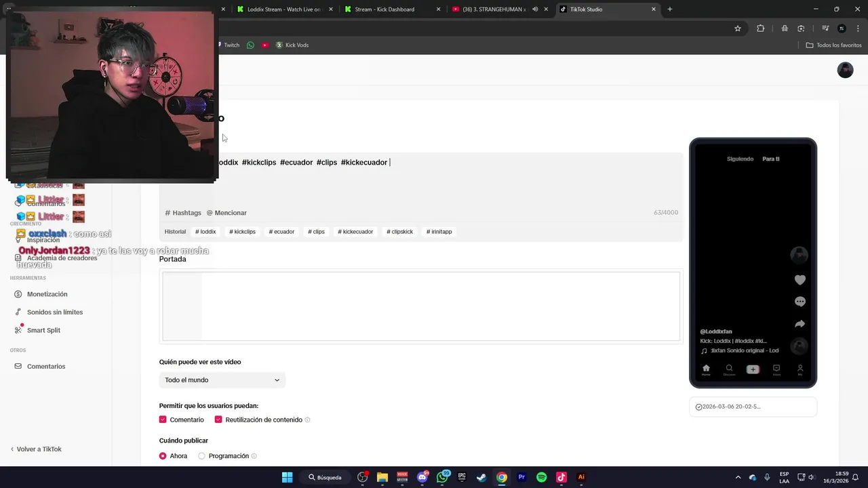Open Windows Start menu
Screen dimensions: 868x488
287,477
